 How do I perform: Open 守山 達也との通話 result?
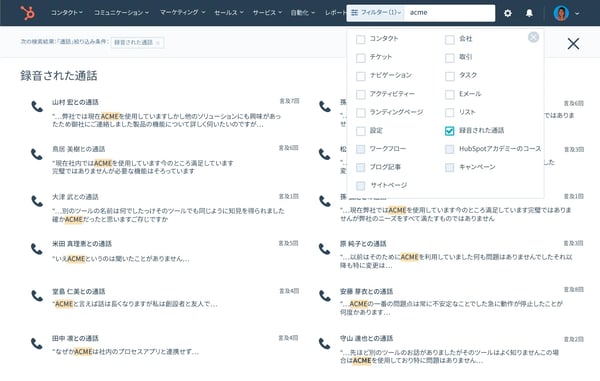366,338
